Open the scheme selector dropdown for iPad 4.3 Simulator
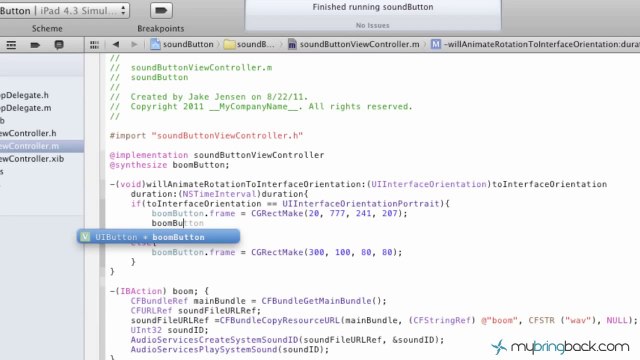Viewport: 640px width, 360px height. pos(64,11)
